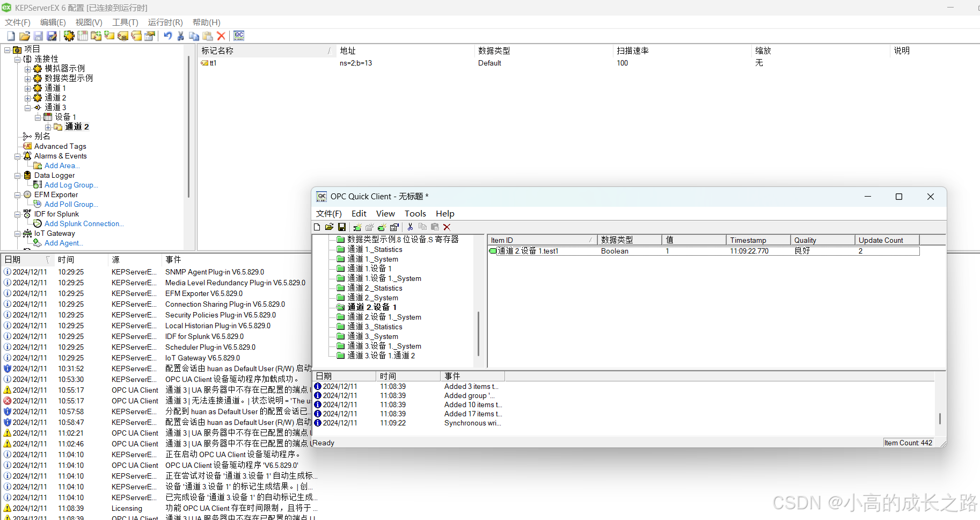This screenshot has height=520, width=980.
Task: Select 通道 1._Statistics group in Quick Client
Action: pos(375,249)
